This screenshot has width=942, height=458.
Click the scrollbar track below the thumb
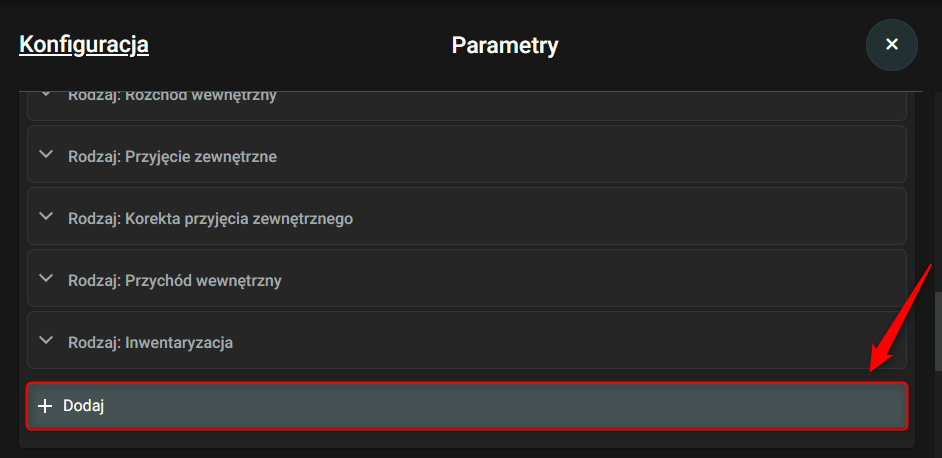click(x=938, y=414)
